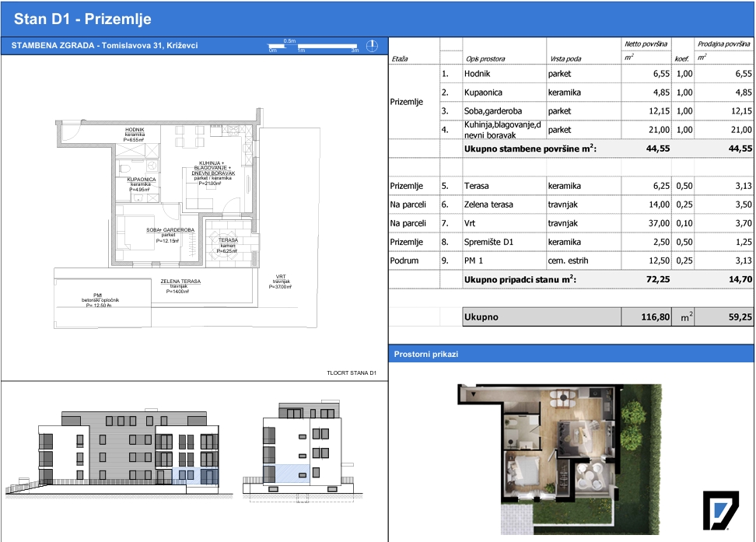Viewport: 756px width, 542px height.
Task: Click the developer logo at bottom right
Action: click(721, 511)
